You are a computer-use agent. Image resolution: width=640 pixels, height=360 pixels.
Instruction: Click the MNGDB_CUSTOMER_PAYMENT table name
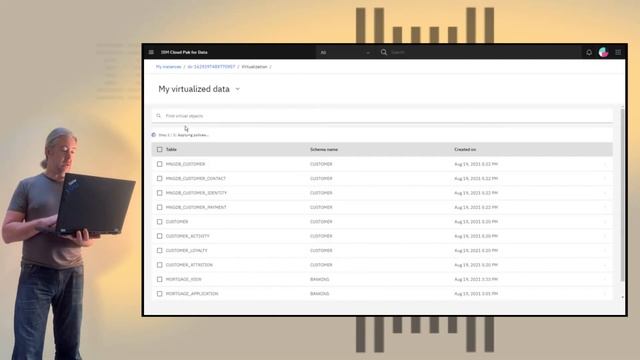196,207
